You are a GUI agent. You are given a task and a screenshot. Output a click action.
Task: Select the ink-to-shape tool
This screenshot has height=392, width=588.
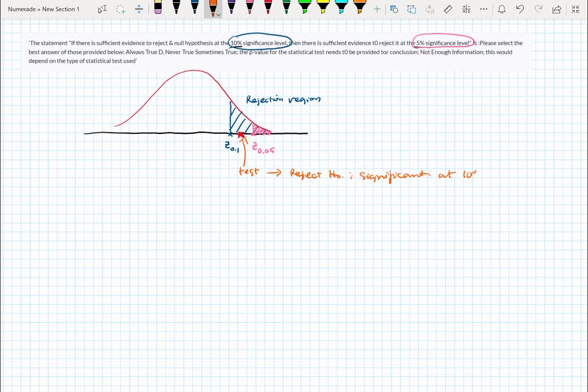[393, 9]
